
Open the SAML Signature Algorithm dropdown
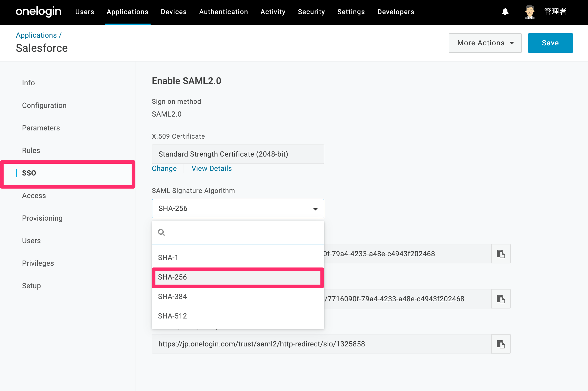point(238,209)
